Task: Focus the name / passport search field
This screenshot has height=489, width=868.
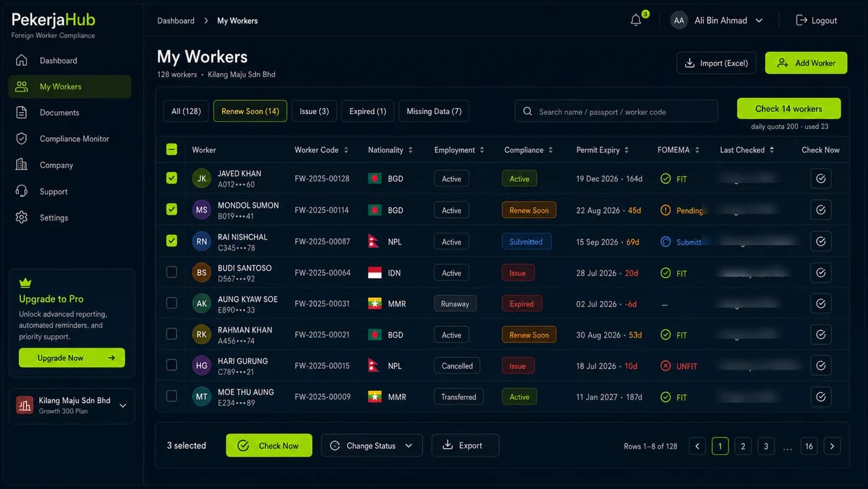Action: [x=616, y=112]
